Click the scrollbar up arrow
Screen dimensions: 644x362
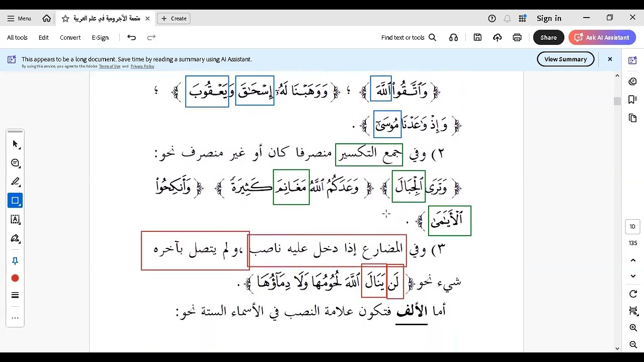coord(617,75)
